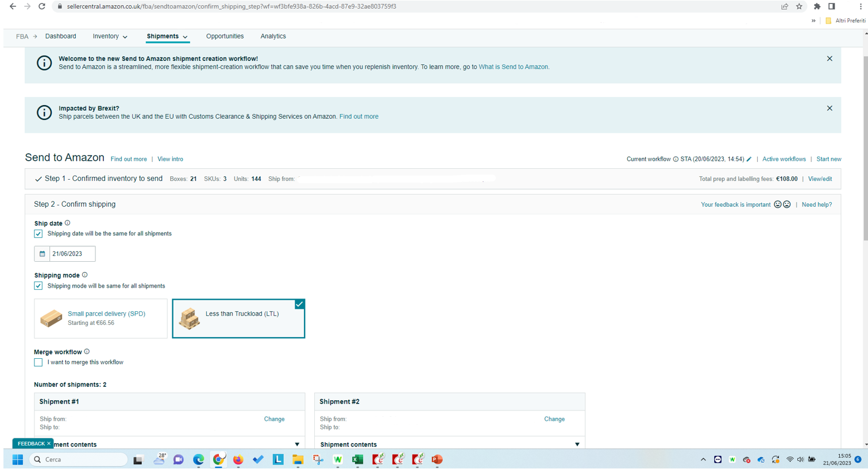Close the Impacted by Brexit banner
The width and height of the screenshot is (868, 469).
pos(830,108)
